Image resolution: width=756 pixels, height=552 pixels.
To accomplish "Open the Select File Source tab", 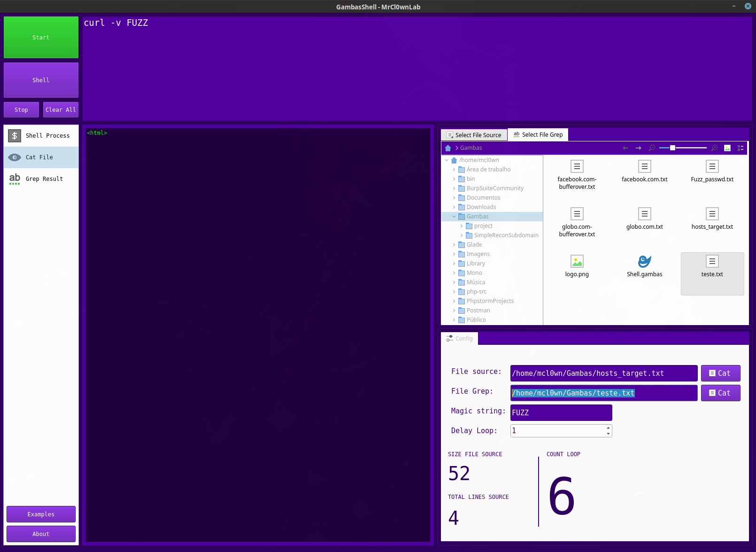I will point(474,135).
